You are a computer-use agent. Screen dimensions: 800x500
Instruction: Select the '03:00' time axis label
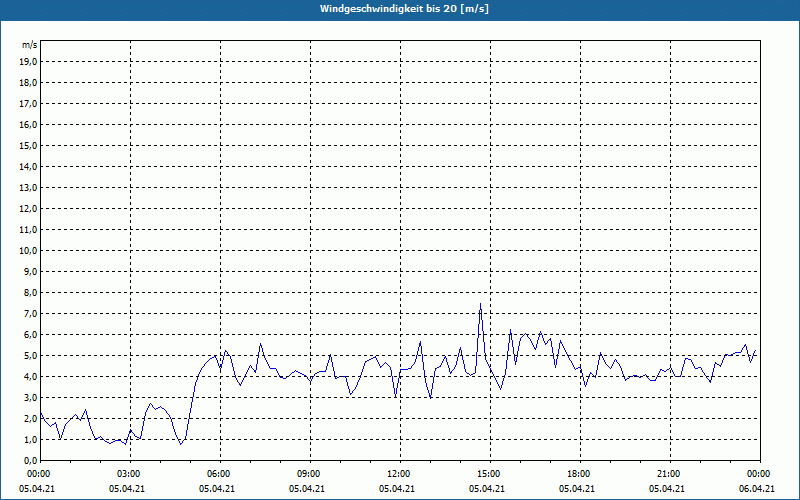click(129, 474)
